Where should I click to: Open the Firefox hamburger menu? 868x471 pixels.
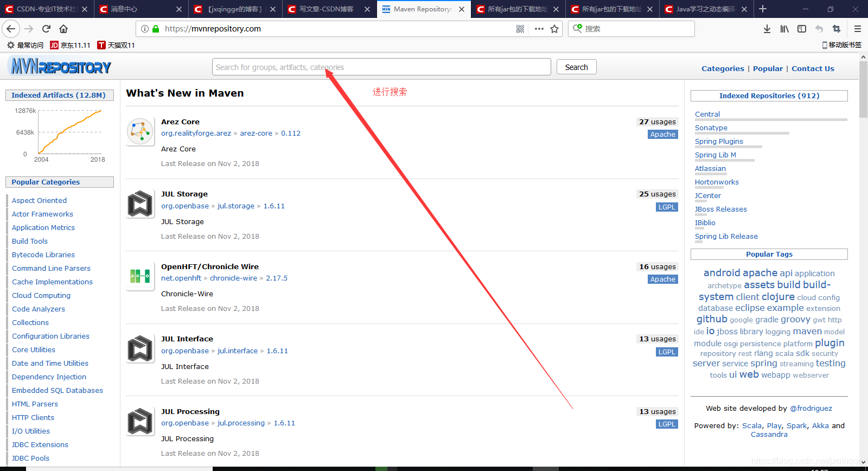858,29
